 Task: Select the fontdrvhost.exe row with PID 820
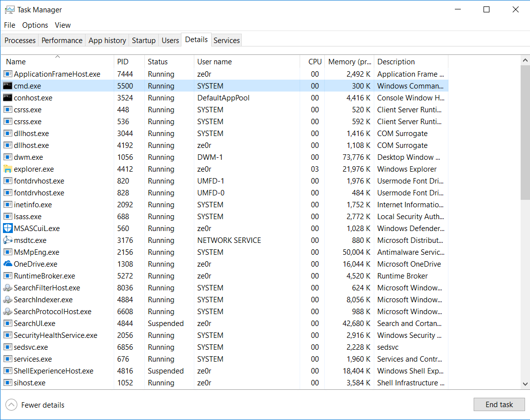coord(225,181)
